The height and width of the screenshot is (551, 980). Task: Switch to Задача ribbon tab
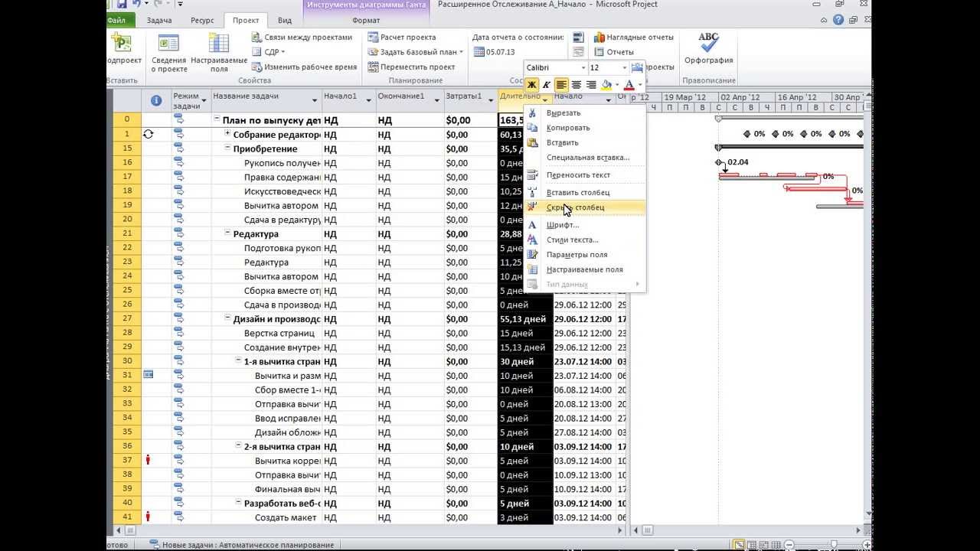coord(159,21)
